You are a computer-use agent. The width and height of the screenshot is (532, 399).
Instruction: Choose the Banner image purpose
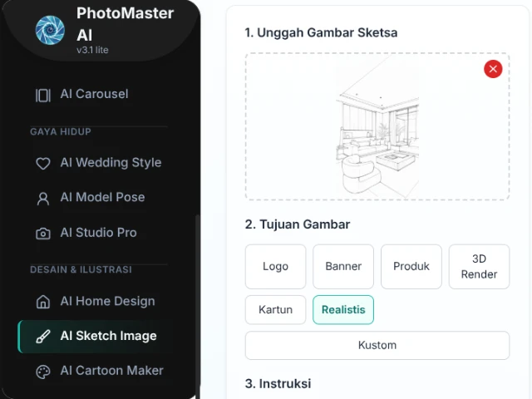pos(343,266)
